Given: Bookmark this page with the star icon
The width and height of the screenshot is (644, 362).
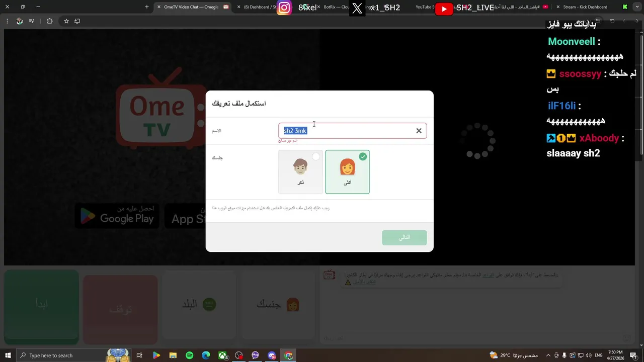Looking at the screenshot, I should [66, 21].
